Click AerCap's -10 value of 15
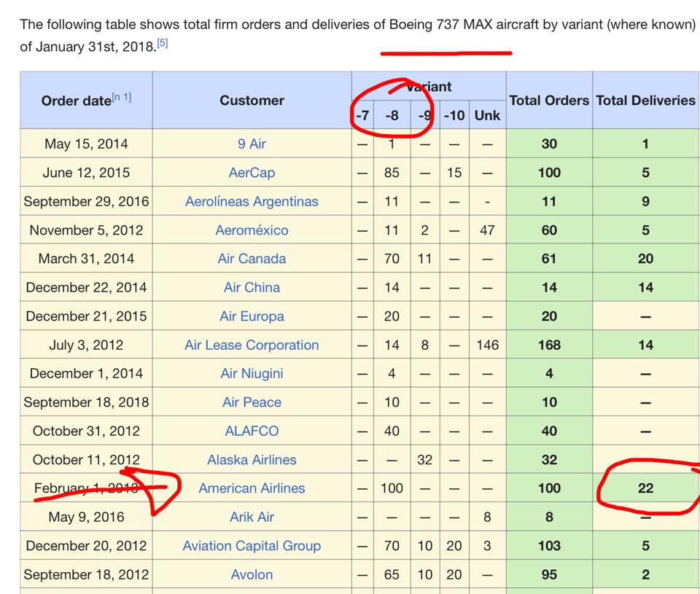This screenshot has width=700, height=594. click(454, 173)
